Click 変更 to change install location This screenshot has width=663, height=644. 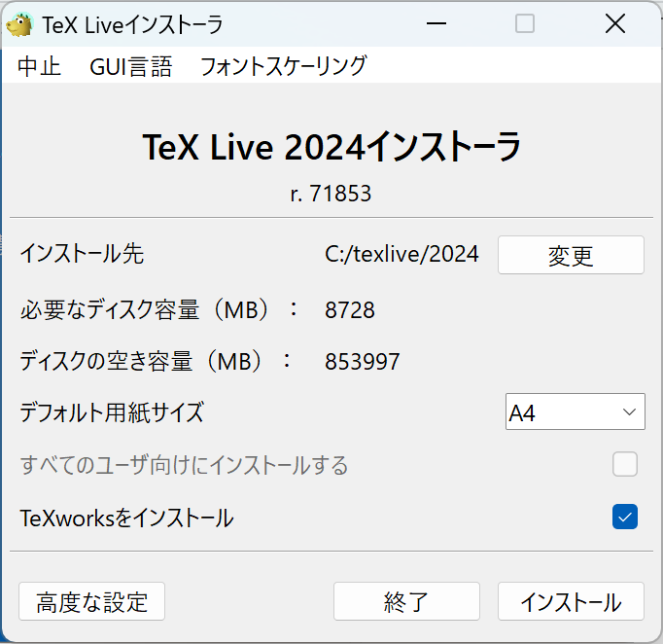coord(571,256)
